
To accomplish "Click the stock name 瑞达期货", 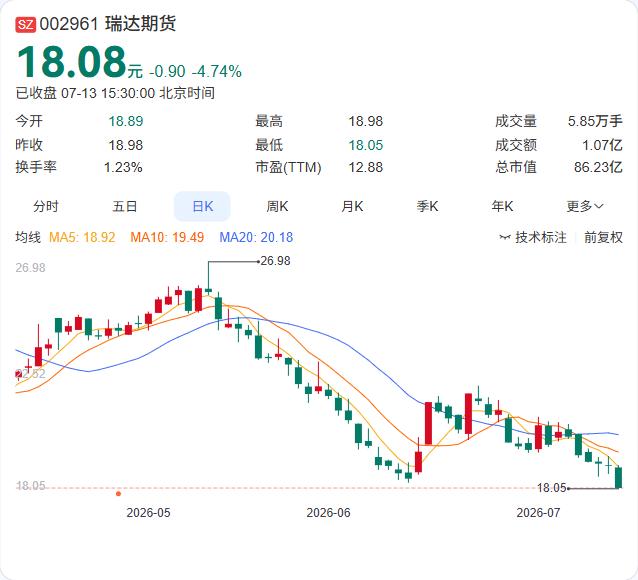I will tap(140, 24).
